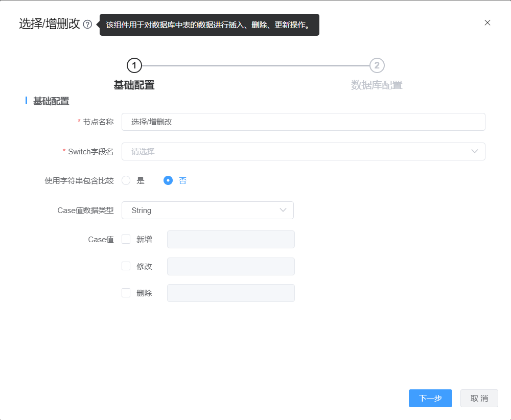Enable the 新增 checkbox
This screenshot has width=511, height=420.
(126, 239)
